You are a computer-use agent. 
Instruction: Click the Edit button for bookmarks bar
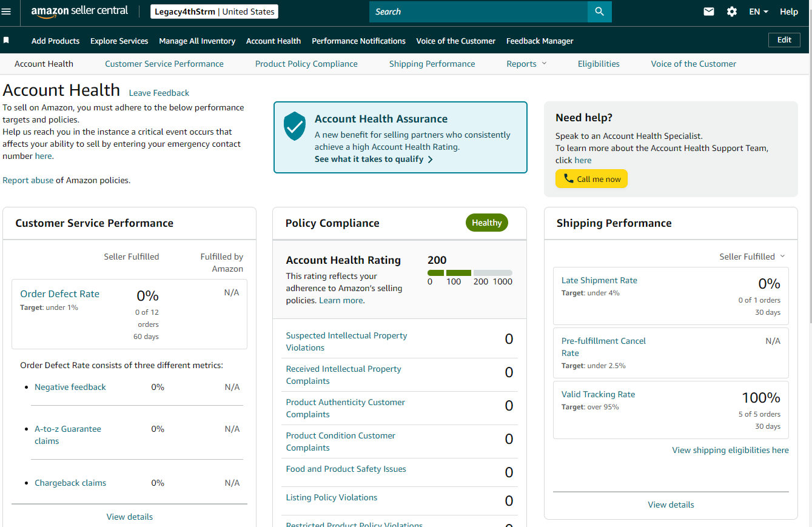pyautogui.click(x=784, y=40)
